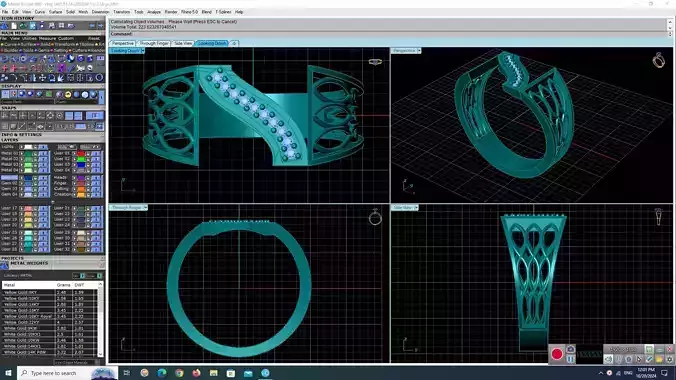
Task: Open the Cutters tool category
Action: 79,50
